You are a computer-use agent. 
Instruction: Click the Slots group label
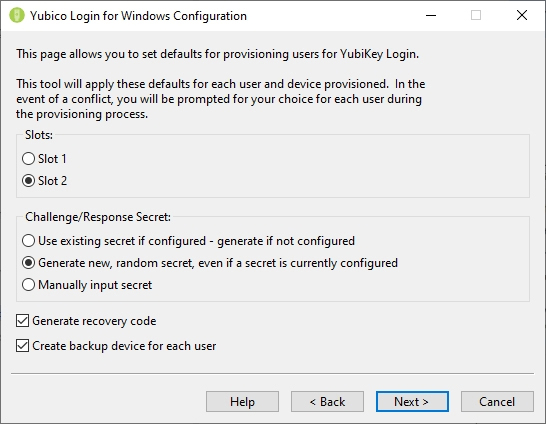click(39, 135)
